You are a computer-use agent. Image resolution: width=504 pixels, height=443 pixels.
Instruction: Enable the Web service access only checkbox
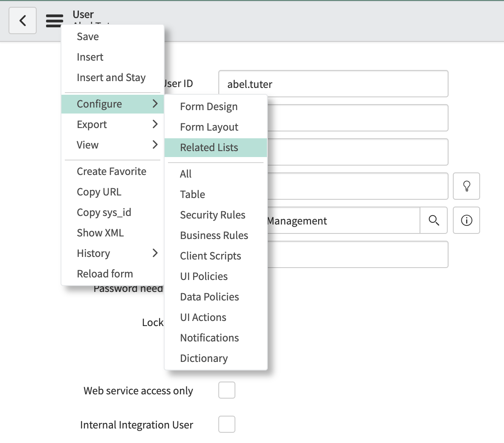pyautogui.click(x=227, y=390)
